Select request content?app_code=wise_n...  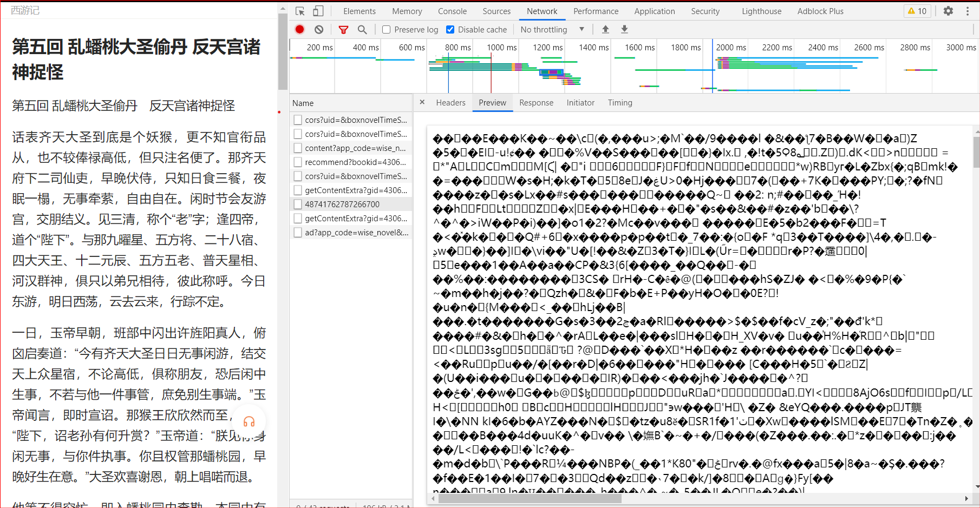pos(351,148)
